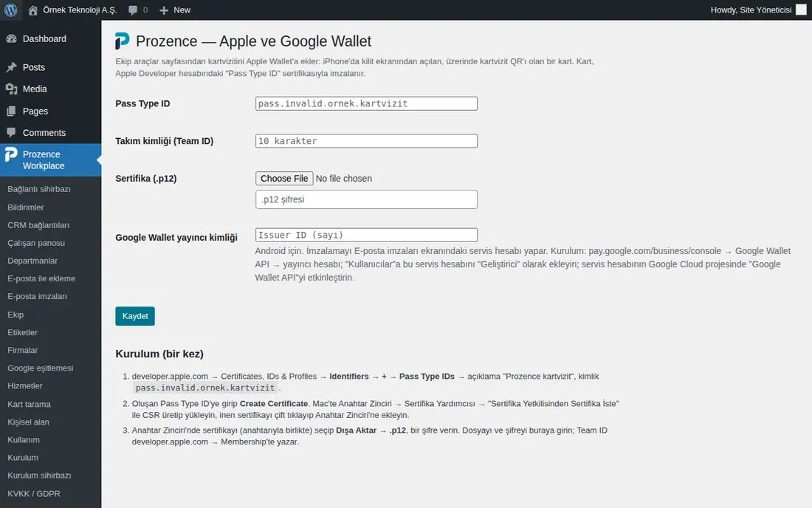This screenshot has height=508, width=812.
Task: Open Etiketler submenu item
Action: click(x=22, y=332)
